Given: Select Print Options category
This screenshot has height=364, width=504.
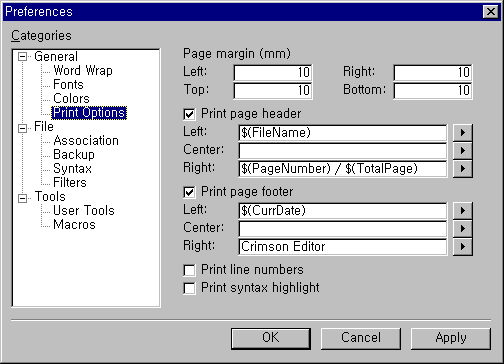Looking at the screenshot, I should click(x=89, y=113).
